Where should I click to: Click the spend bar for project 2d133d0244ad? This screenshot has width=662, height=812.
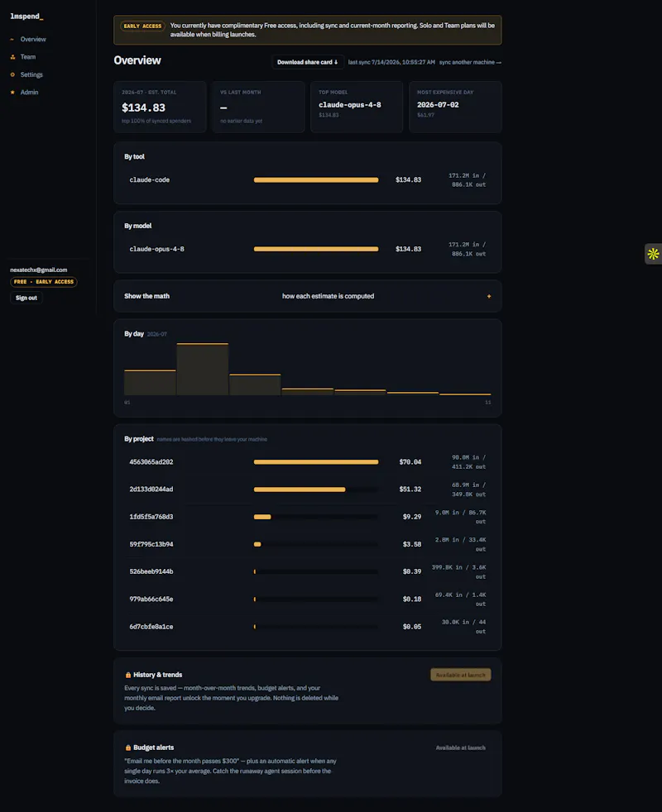[x=300, y=490]
